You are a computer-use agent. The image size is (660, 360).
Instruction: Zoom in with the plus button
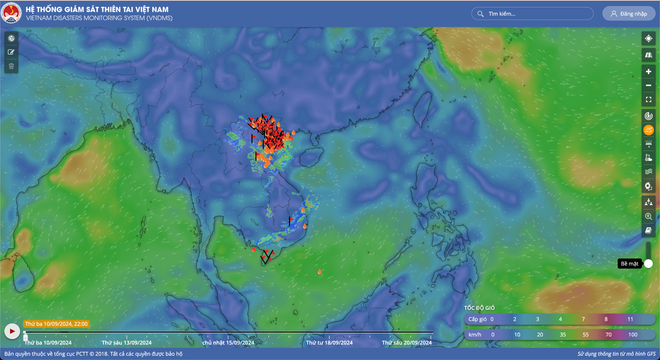[x=648, y=72]
